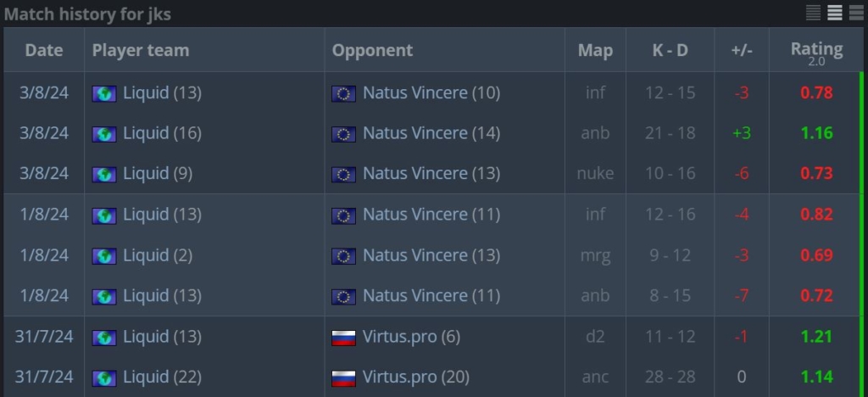The image size is (868, 397).
Task: Select medium row density view icon
Action: (835, 12)
